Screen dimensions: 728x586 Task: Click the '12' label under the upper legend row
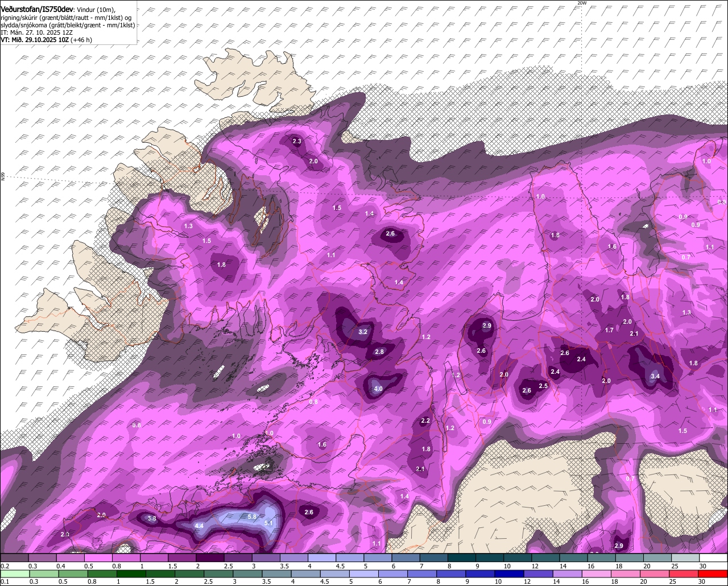(535, 566)
